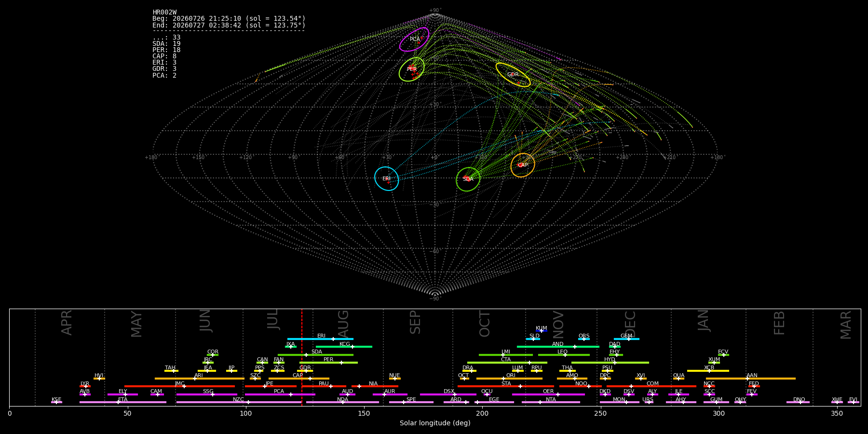Click the ETA shower bar
Viewport: 868px width, 434px height.
click(123, 402)
